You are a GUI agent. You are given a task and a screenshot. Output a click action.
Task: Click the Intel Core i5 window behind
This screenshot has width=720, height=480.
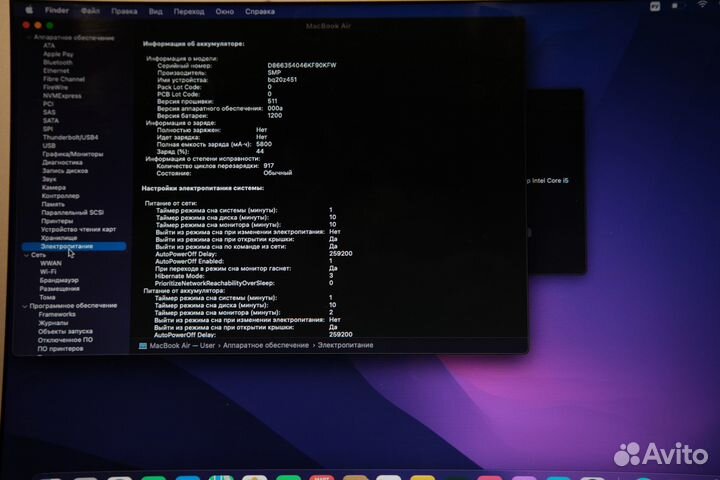[557, 181]
